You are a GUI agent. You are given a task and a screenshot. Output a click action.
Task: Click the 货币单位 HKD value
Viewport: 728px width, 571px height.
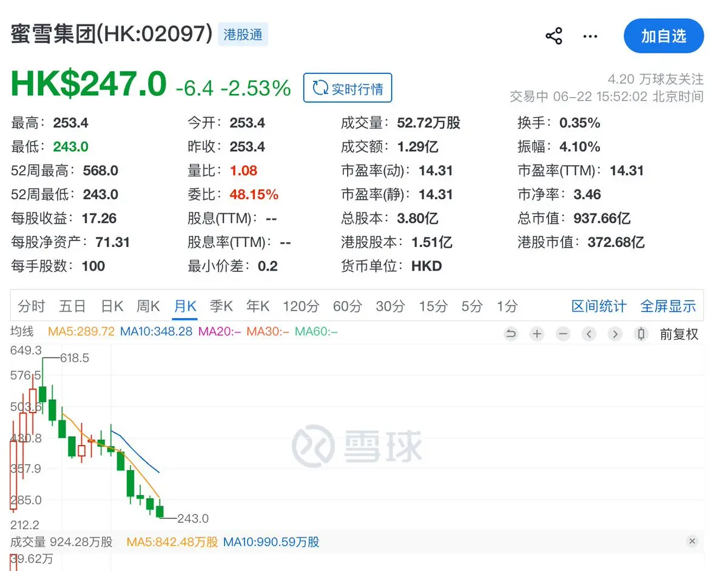[426, 266]
